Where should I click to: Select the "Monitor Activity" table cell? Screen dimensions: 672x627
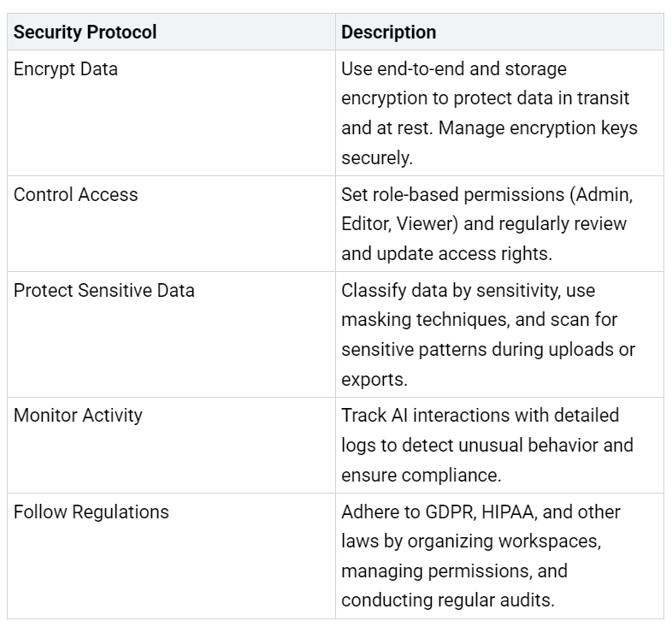pos(78,415)
